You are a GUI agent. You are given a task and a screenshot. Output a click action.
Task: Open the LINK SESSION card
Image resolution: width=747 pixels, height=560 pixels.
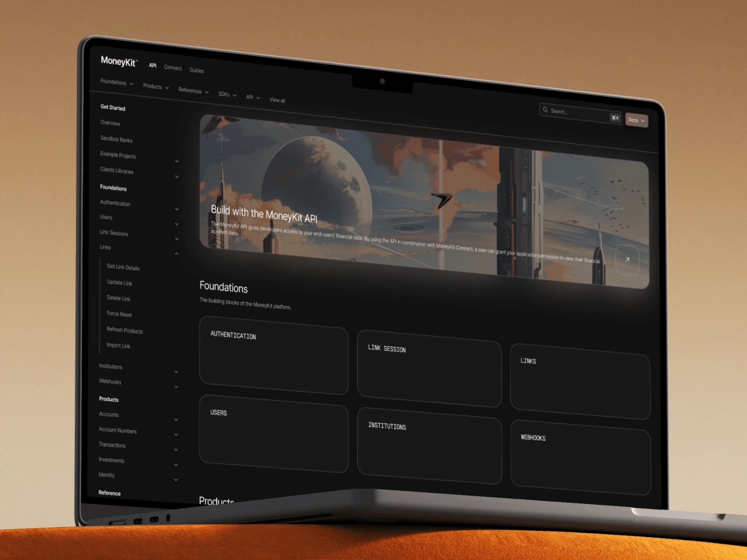[430, 369]
